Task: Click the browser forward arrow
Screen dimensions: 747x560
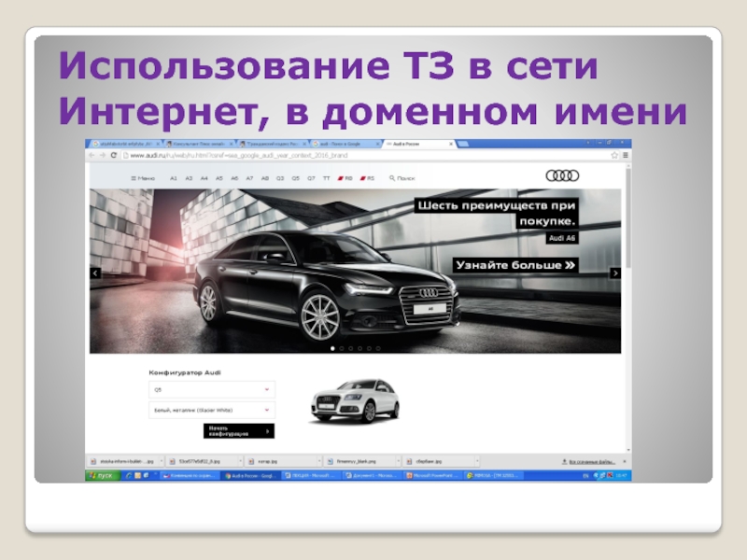Action: pyautogui.click(x=102, y=155)
